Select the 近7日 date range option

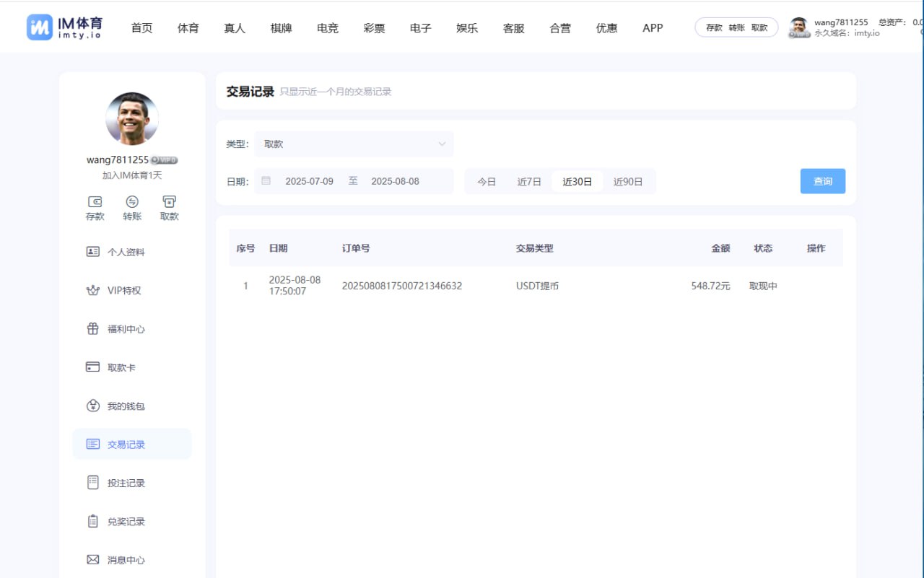[x=529, y=182]
